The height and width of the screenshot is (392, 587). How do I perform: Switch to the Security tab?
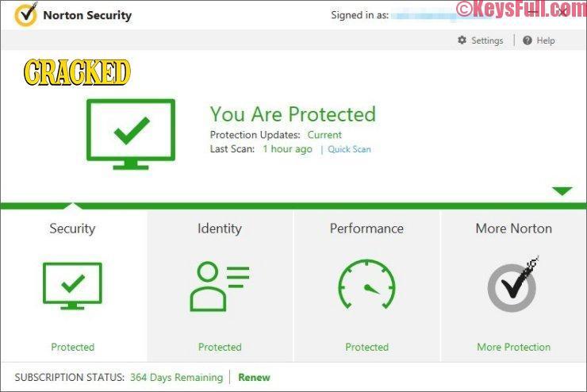(x=72, y=229)
